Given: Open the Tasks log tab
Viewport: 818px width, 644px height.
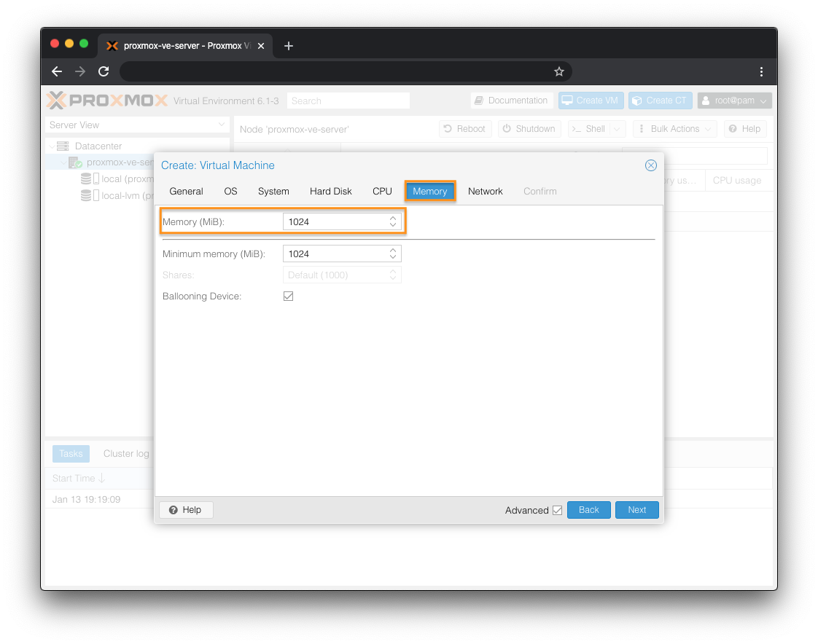Looking at the screenshot, I should pos(71,454).
